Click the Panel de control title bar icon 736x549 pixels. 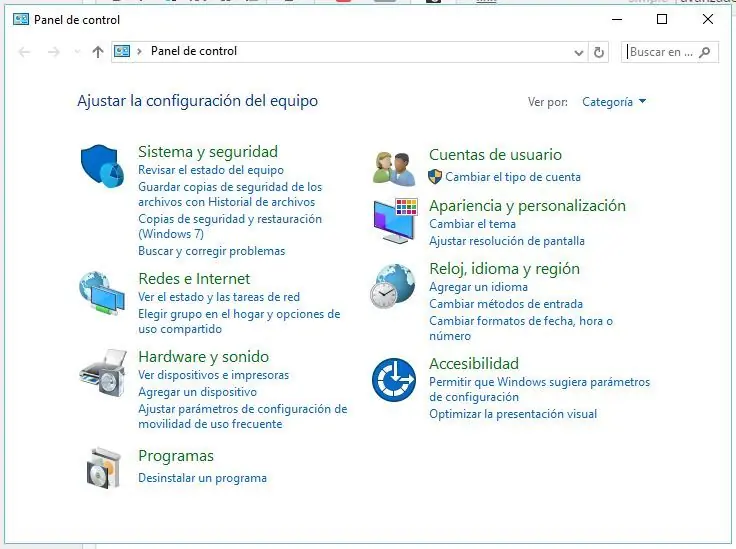[x=21, y=19]
